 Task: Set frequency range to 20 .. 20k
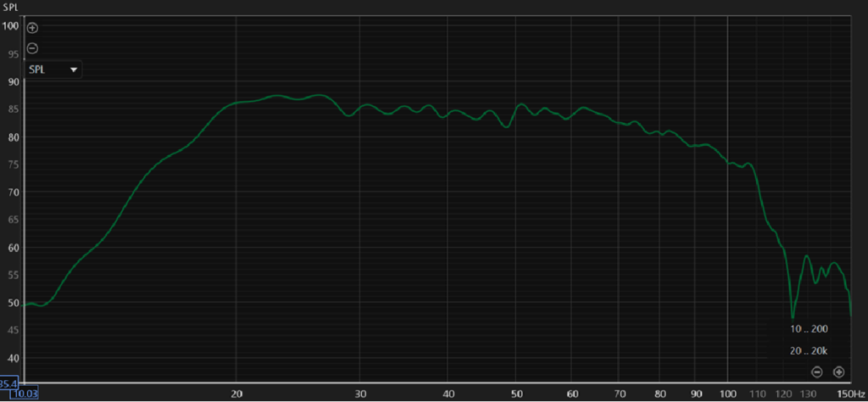[809, 350]
